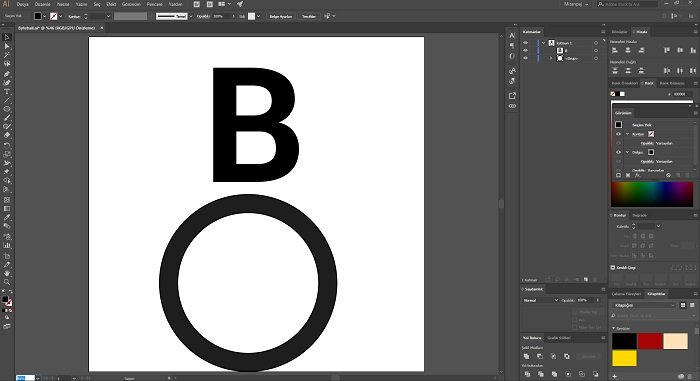Switch to Grafik Stilleri tab
Image resolution: width=700 pixels, height=381 pixels.
[559, 338]
